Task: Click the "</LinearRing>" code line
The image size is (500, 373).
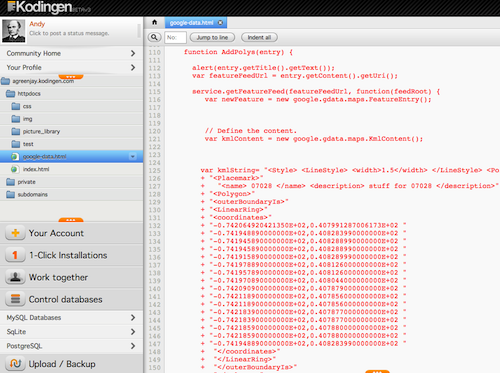Action: click(x=239, y=359)
